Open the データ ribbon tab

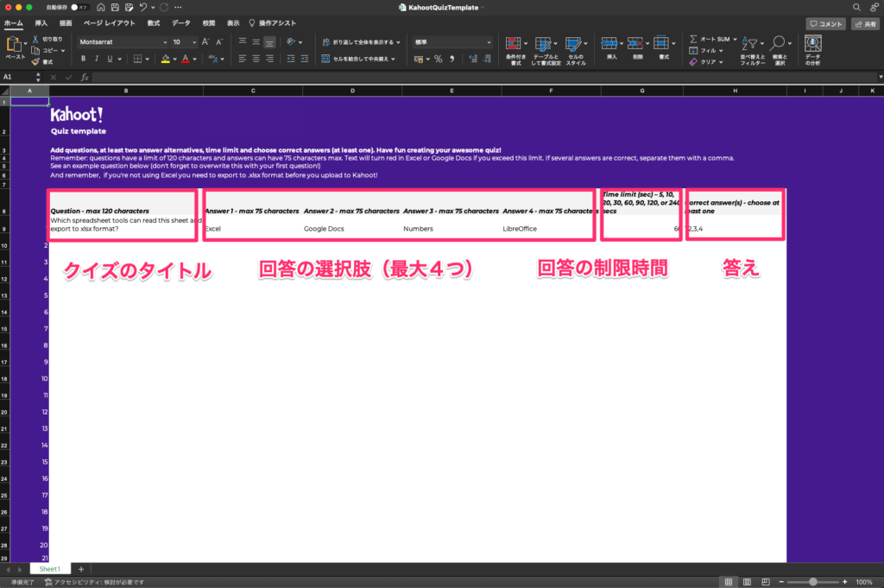tap(181, 23)
